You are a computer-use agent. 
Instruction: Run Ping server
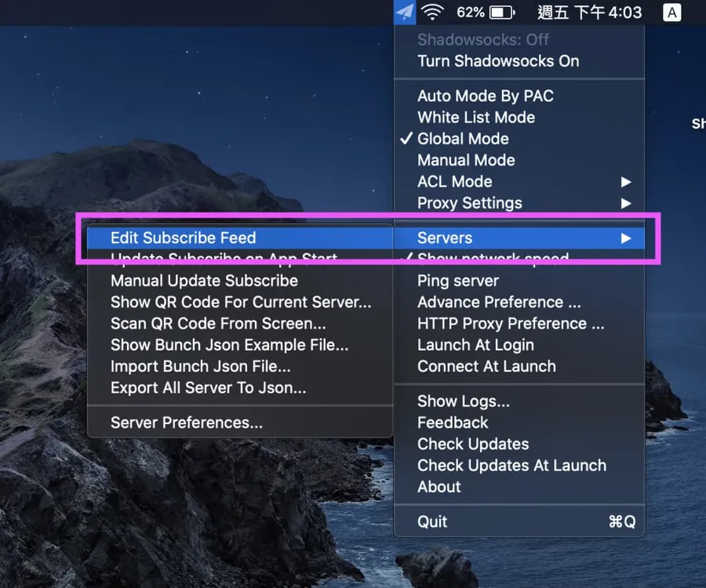519,281
